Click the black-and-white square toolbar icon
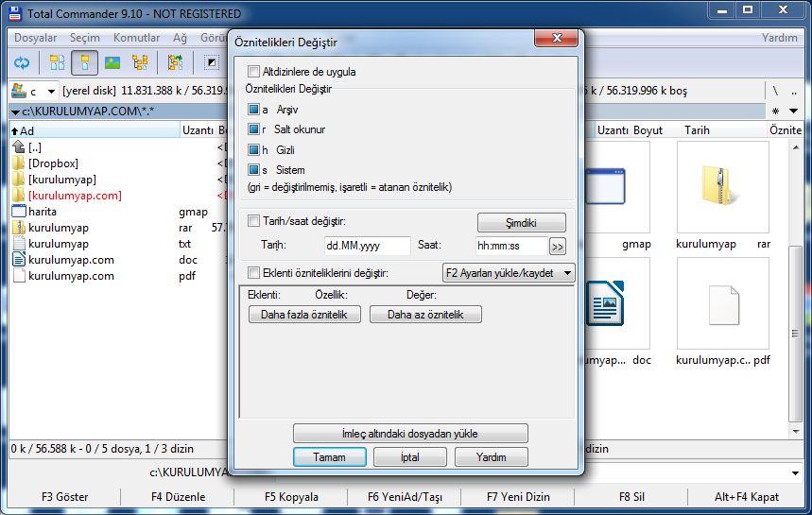The image size is (812, 515). tap(212, 62)
